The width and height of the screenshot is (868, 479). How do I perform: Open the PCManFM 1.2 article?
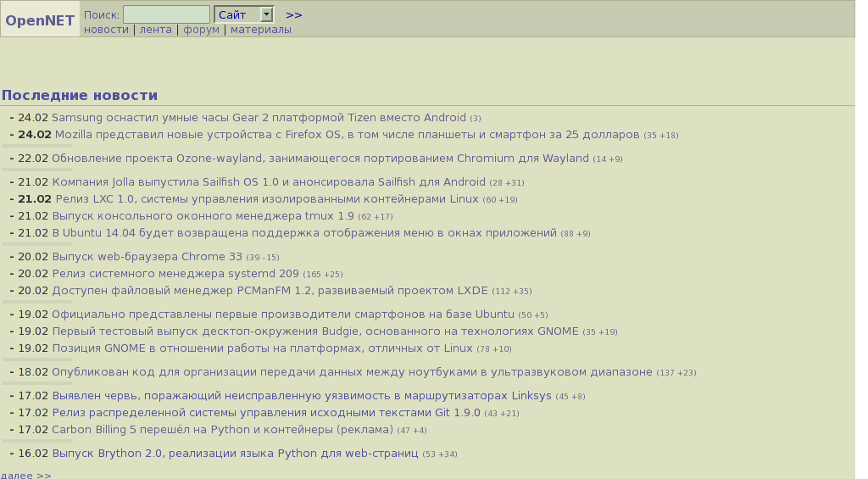coord(270,291)
